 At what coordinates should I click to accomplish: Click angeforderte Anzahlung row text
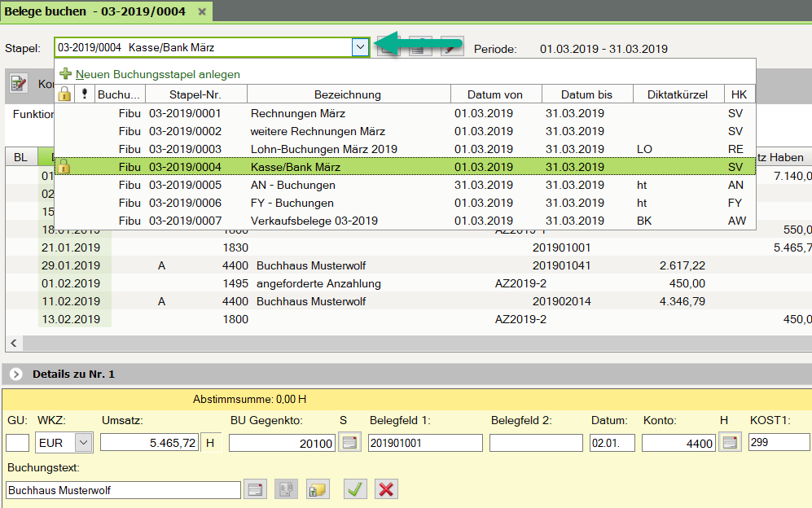318,284
